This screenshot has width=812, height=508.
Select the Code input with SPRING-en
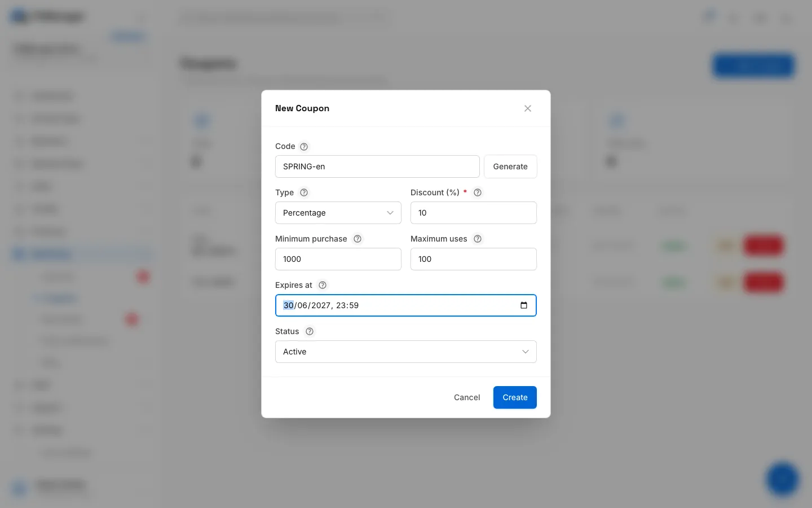pyautogui.click(x=377, y=167)
